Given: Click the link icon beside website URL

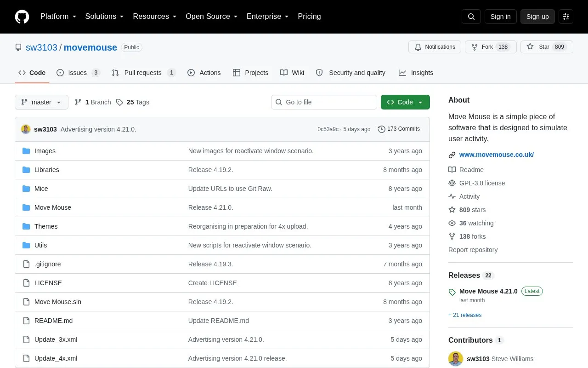Looking at the screenshot, I should tap(452, 155).
